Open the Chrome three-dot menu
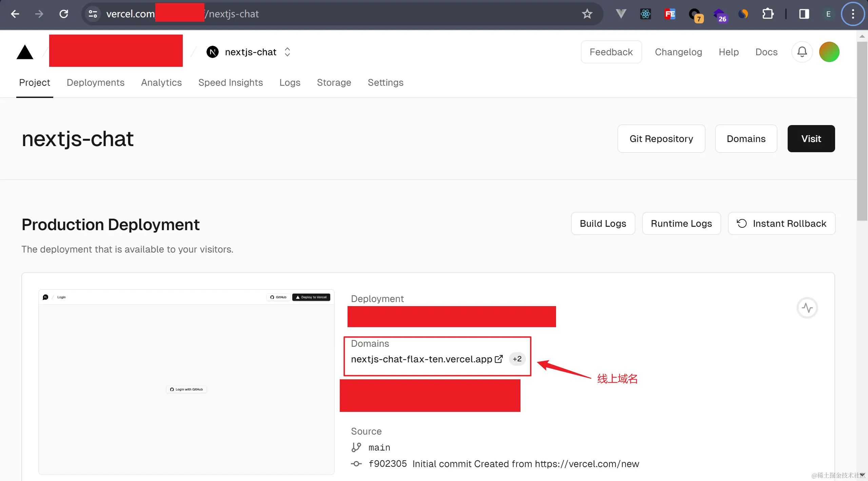868x481 pixels. click(x=853, y=14)
